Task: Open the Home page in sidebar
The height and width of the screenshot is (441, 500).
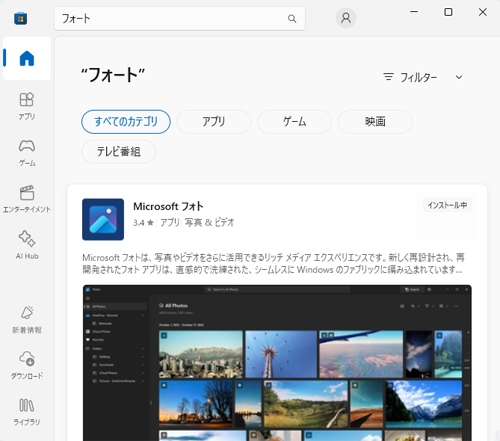Action: pos(27,58)
